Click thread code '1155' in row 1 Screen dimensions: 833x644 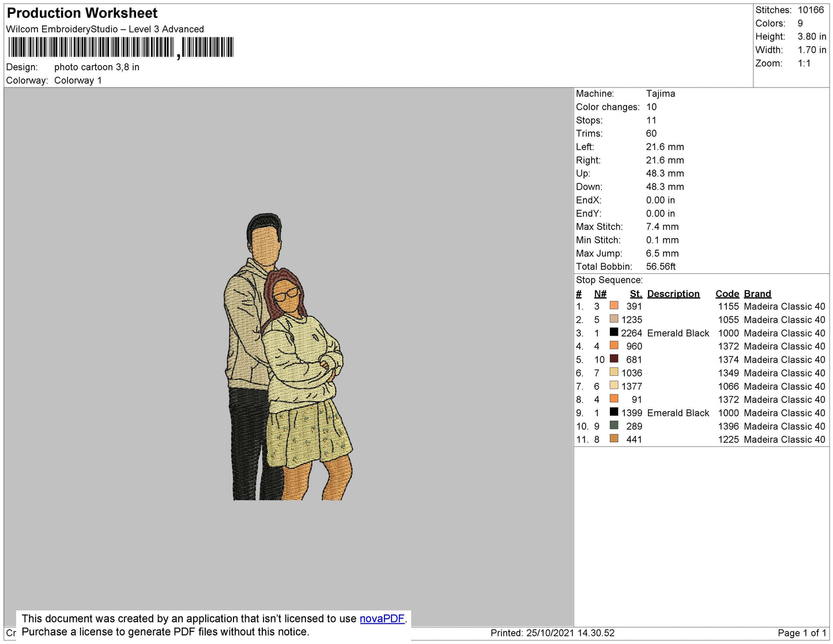point(728,307)
